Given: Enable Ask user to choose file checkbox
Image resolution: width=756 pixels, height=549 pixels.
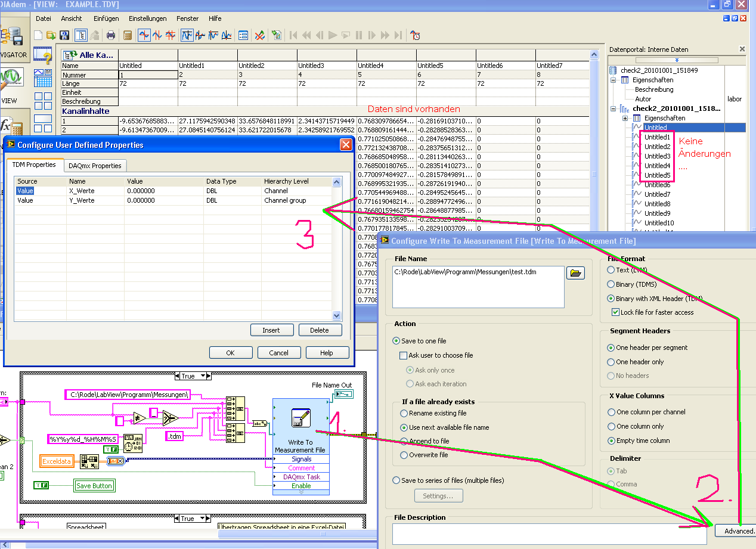Looking at the screenshot, I should coord(403,355).
